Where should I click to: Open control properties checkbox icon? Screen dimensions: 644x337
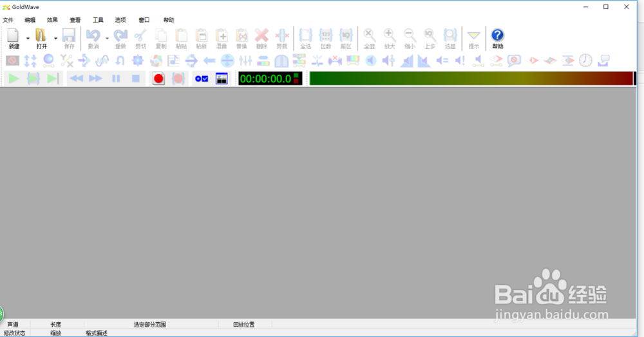tap(202, 79)
